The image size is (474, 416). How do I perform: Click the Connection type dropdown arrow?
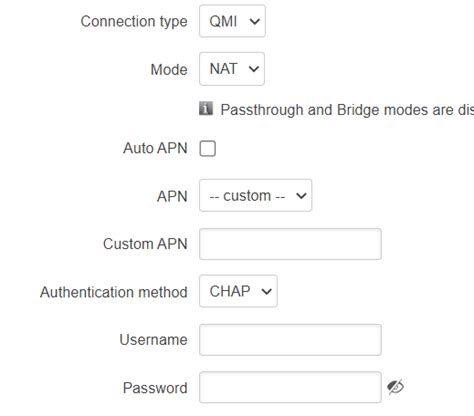tap(255, 22)
